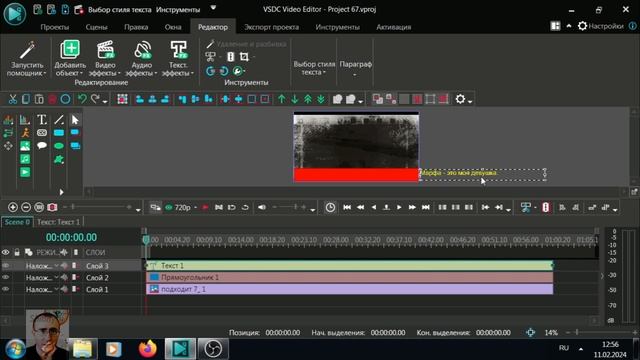Adjust the playback volume slider

click(x=290, y=207)
